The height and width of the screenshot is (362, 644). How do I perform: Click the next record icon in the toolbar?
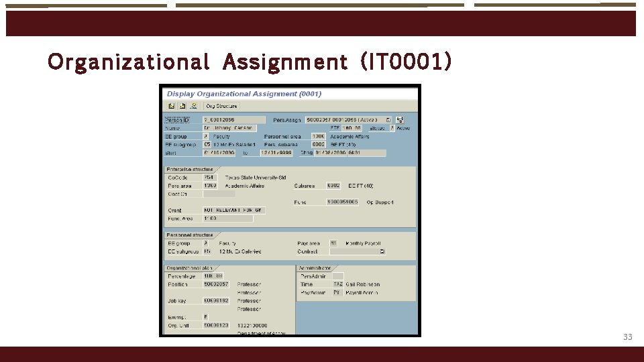182,106
